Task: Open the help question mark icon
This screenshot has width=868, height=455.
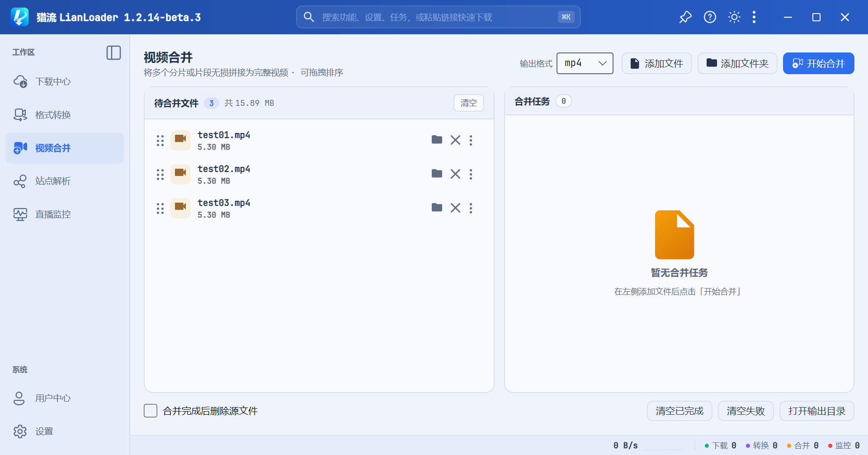Action: (x=710, y=17)
